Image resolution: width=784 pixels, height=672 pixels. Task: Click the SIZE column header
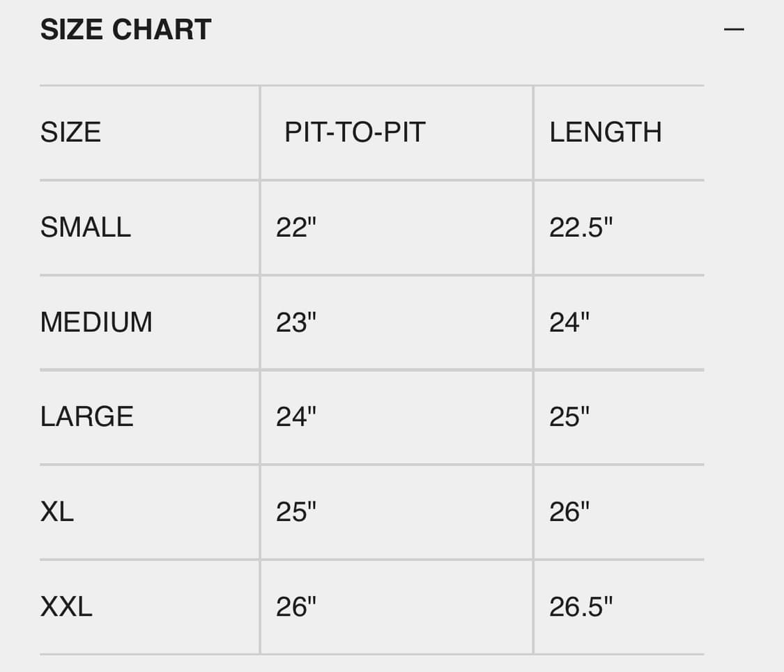(x=70, y=132)
